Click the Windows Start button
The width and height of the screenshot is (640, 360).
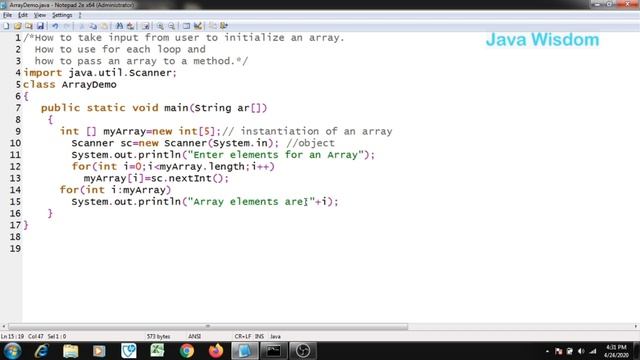12,351
